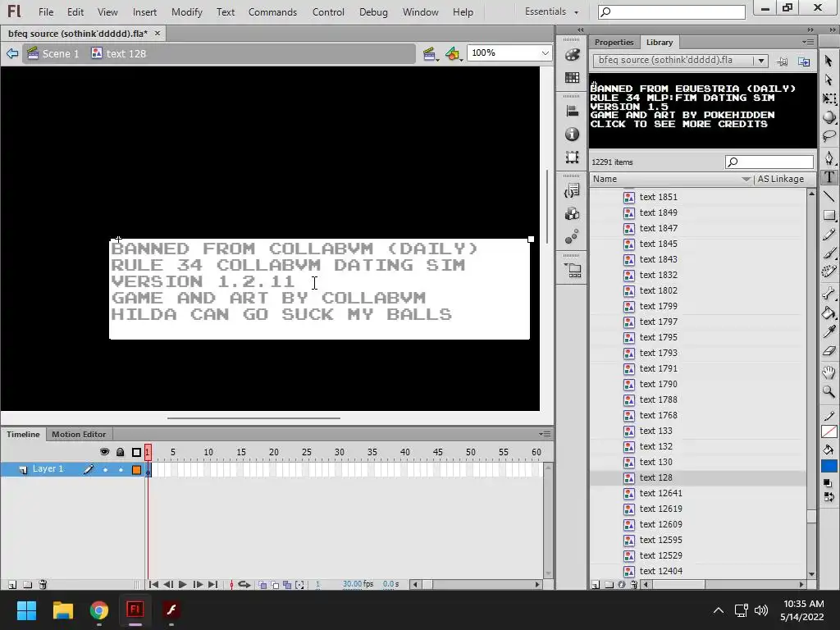Select the Free Transform tool
The height and width of the screenshot is (630, 840).
(829, 98)
